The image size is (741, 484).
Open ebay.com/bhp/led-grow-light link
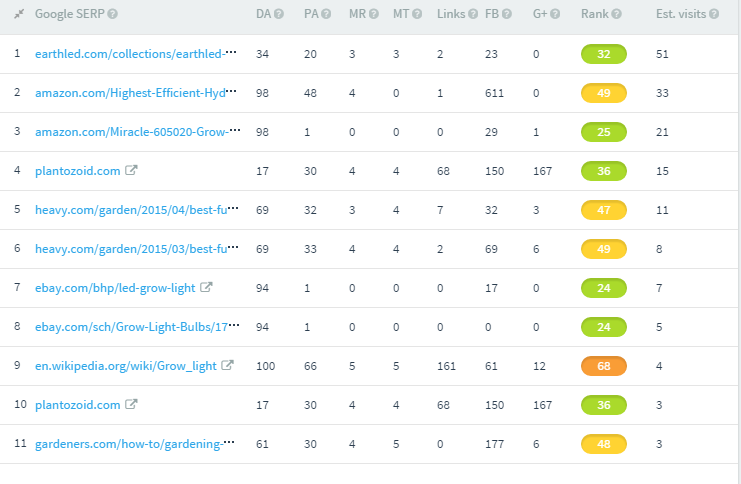(x=115, y=288)
